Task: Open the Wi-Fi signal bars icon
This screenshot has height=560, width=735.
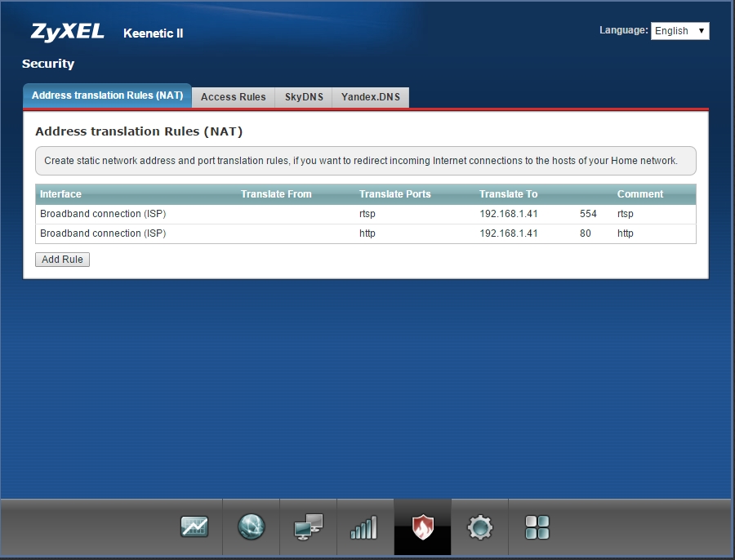Action: click(364, 527)
